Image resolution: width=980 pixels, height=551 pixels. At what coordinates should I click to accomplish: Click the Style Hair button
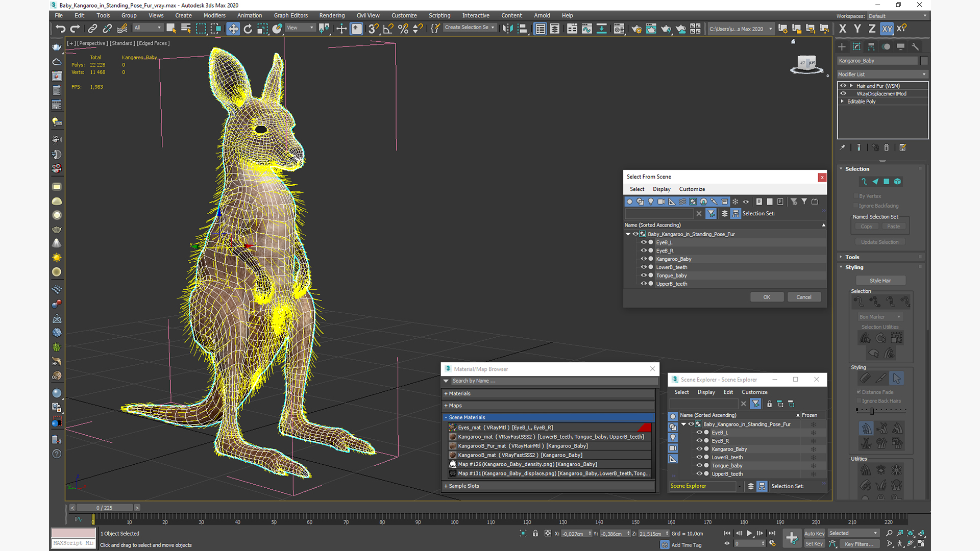click(880, 281)
